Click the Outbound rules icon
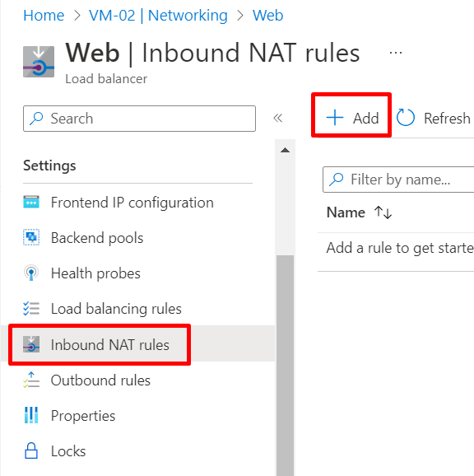The width and height of the screenshot is (474, 476). pyautogui.click(x=31, y=380)
